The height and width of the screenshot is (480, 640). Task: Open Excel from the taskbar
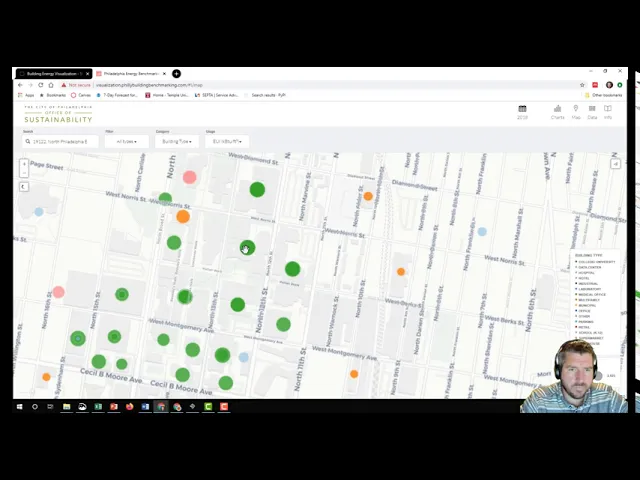coord(98,407)
